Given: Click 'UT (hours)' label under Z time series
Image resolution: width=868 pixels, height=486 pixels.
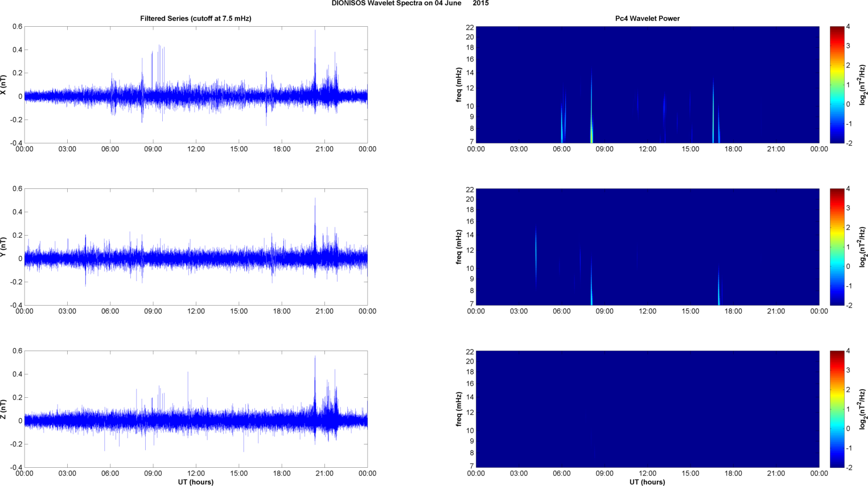Looking at the screenshot, I should 196,482.
